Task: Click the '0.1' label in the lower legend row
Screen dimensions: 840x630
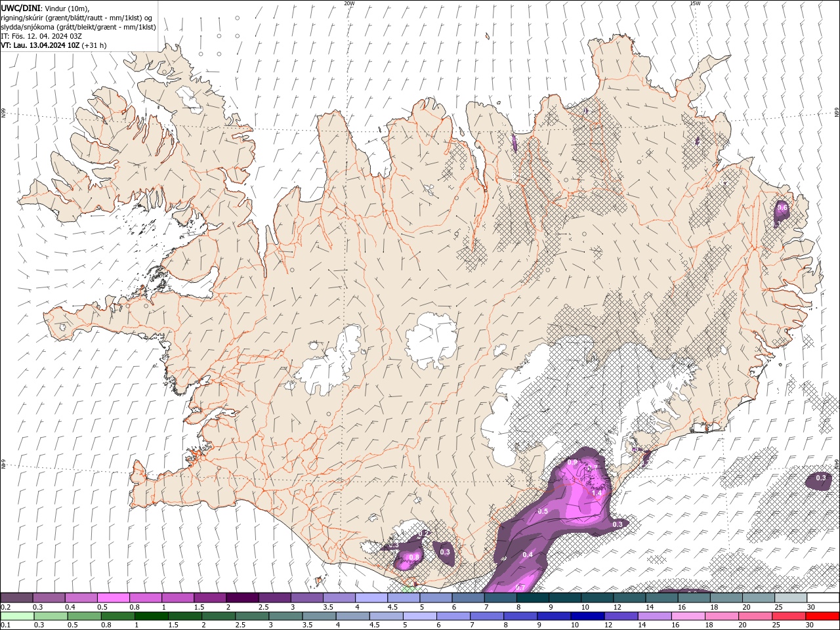Action: (x=6, y=625)
